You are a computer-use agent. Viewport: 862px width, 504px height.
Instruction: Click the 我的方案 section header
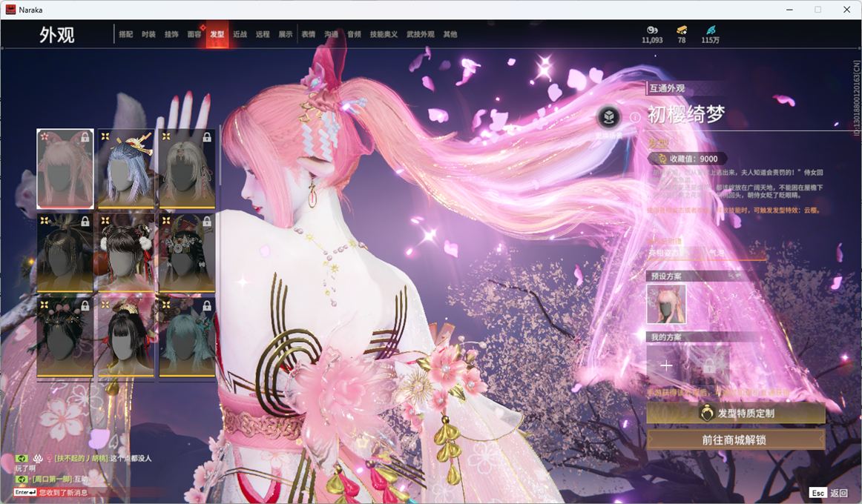(665, 337)
